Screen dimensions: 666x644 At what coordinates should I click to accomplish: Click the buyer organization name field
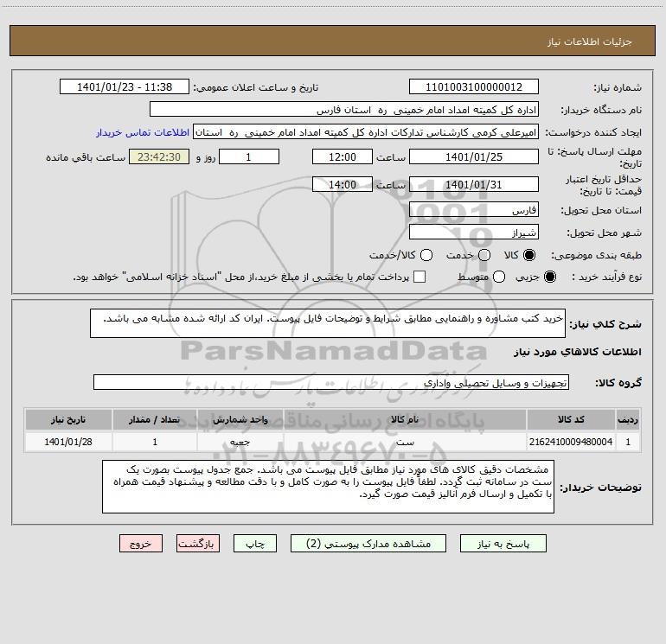pyautogui.click(x=344, y=110)
